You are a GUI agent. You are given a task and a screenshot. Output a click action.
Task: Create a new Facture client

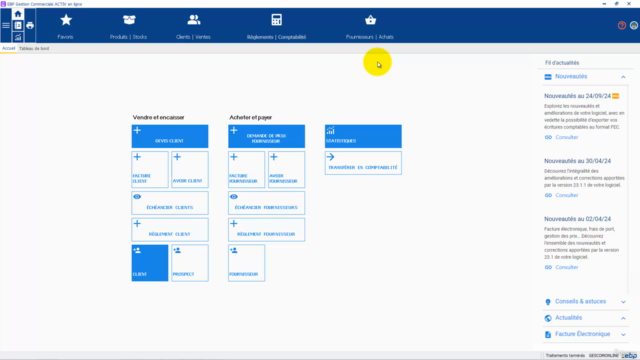click(x=150, y=169)
